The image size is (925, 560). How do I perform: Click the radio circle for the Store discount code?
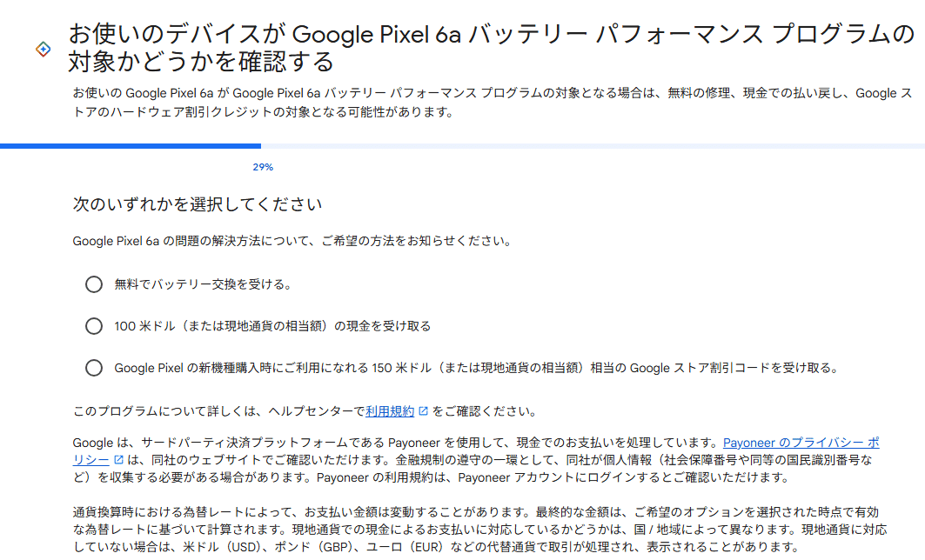coord(94,368)
